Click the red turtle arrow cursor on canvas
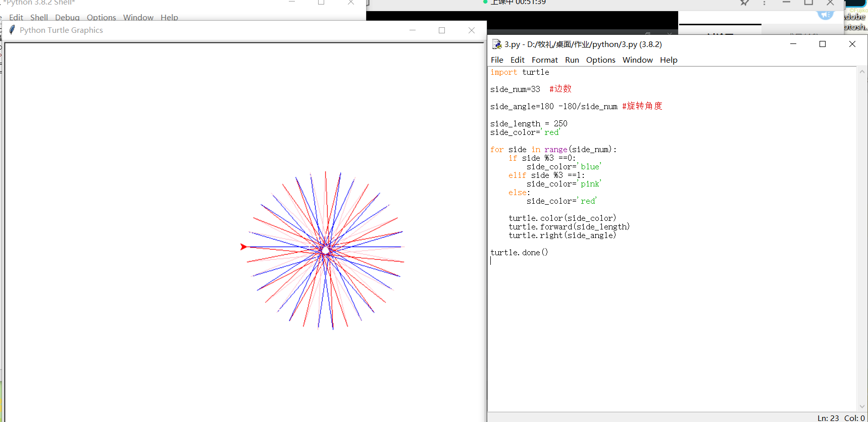The height and width of the screenshot is (422, 868). [x=244, y=247]
